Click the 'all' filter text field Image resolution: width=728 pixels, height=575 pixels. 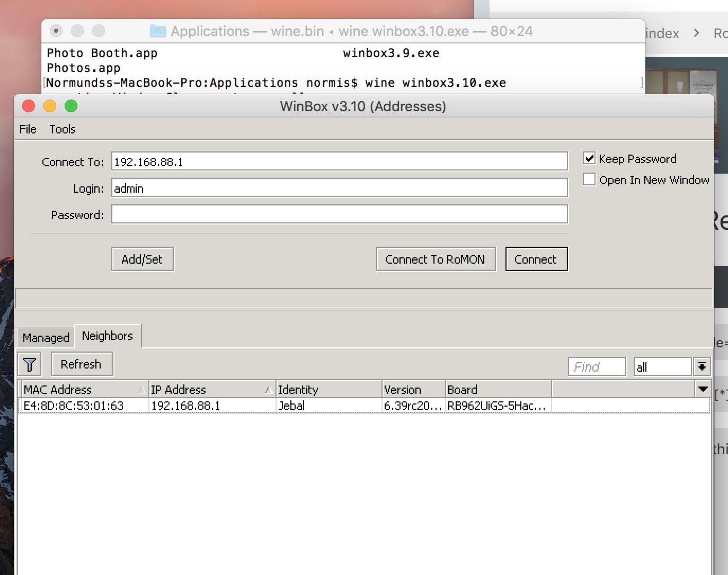tap(663, 366)
